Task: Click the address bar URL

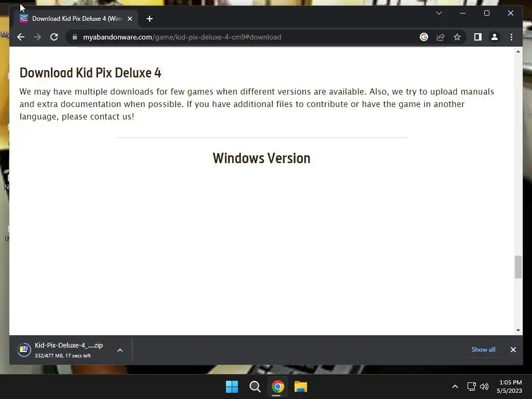Action: [182, 37]
